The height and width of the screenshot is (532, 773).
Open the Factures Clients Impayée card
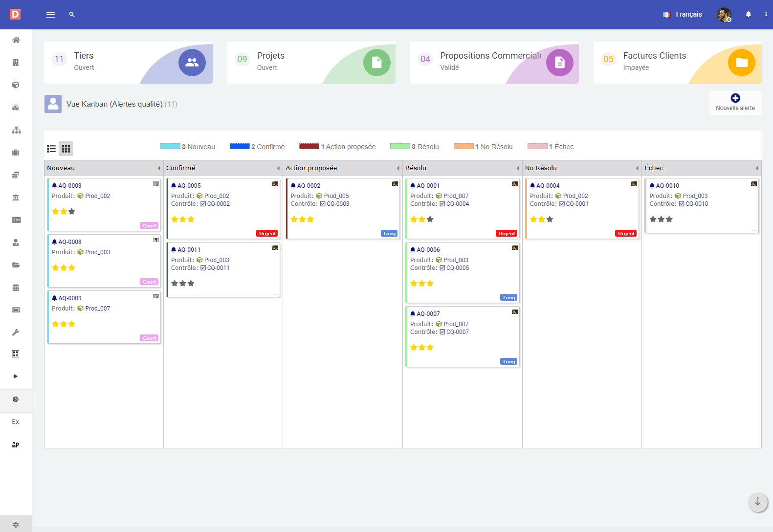pyautogui.click(x=678, y=63)
